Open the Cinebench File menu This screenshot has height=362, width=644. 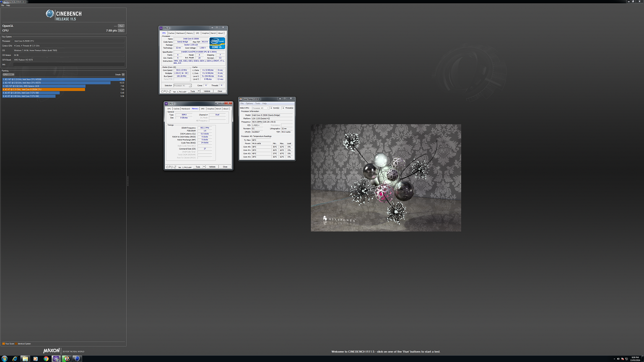[x=3, y=5]
